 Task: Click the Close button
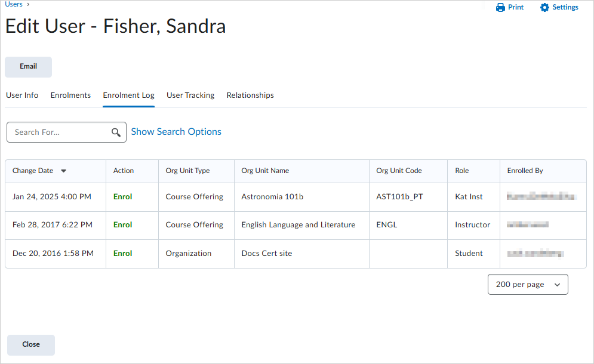[x=31, y=345]
